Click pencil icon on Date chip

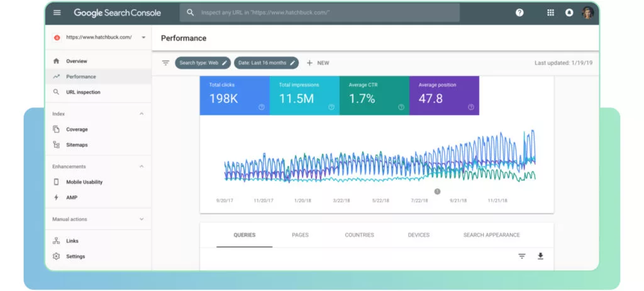[292, 63]
